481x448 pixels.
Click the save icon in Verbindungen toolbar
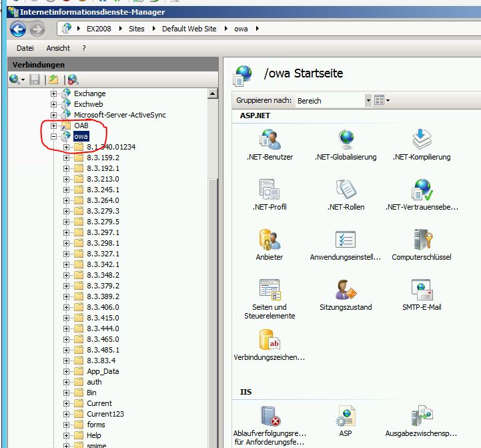pyautogui.click(x=35, y=80)
